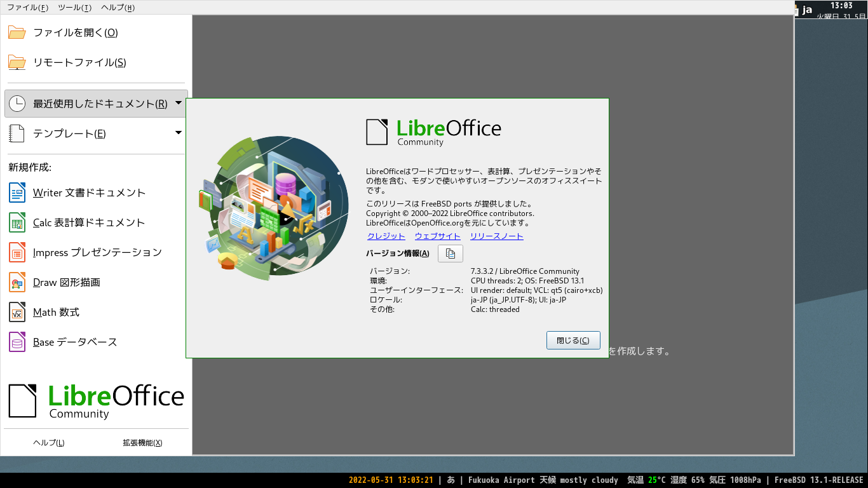868x488 pixels.
Task: Open the ツール menu
Action: coord(74,8)
